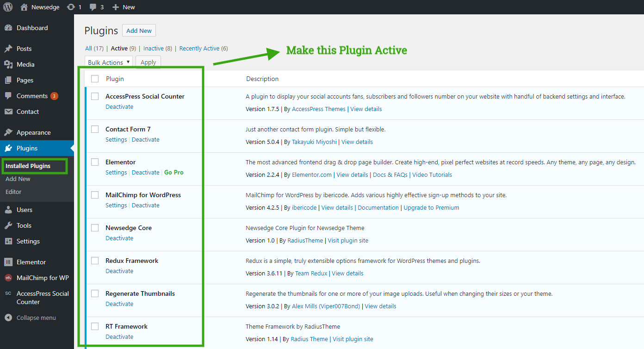The height and width of the screenshot is (349, 644).
Task: Check the AccessPress Social Counter checkbox
Action: [x=95, y=96]
